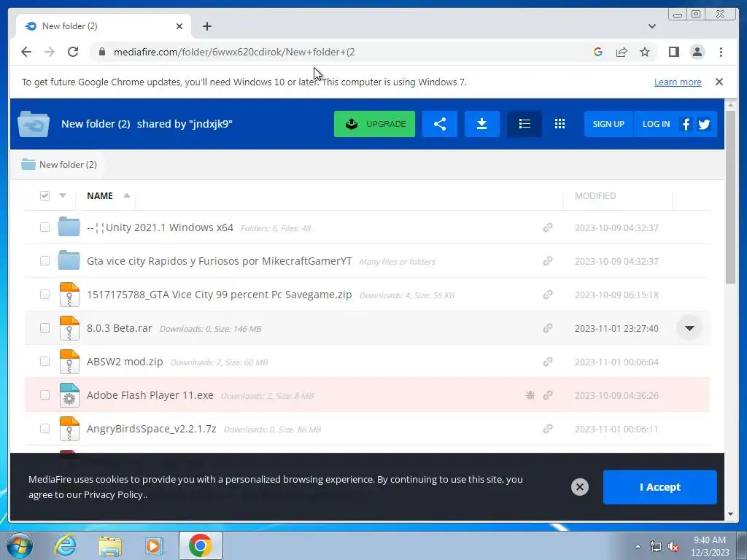Click the AngryBirdsSpace 7z archive icon
The image size is (747, 560).
click(69, 429)
